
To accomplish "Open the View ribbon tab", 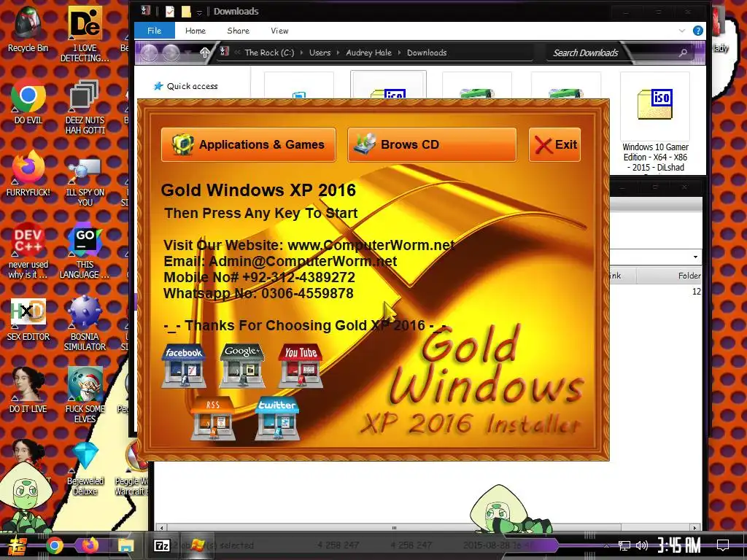I will coord(279,31).
